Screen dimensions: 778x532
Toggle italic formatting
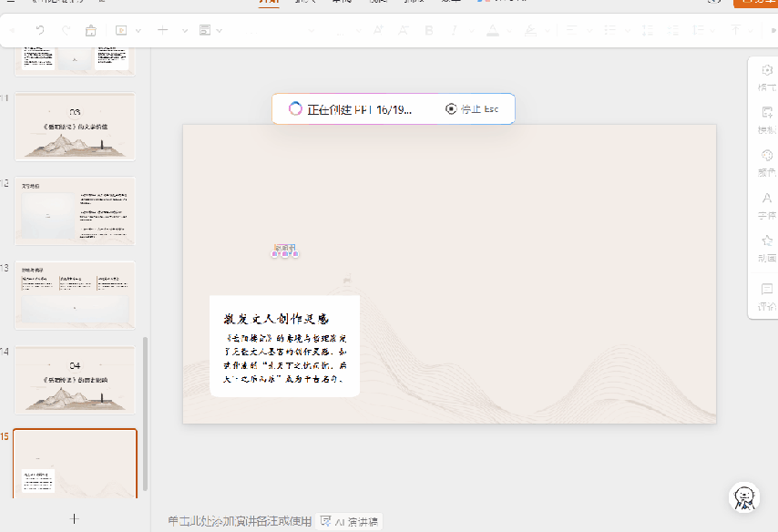(454, 30)
